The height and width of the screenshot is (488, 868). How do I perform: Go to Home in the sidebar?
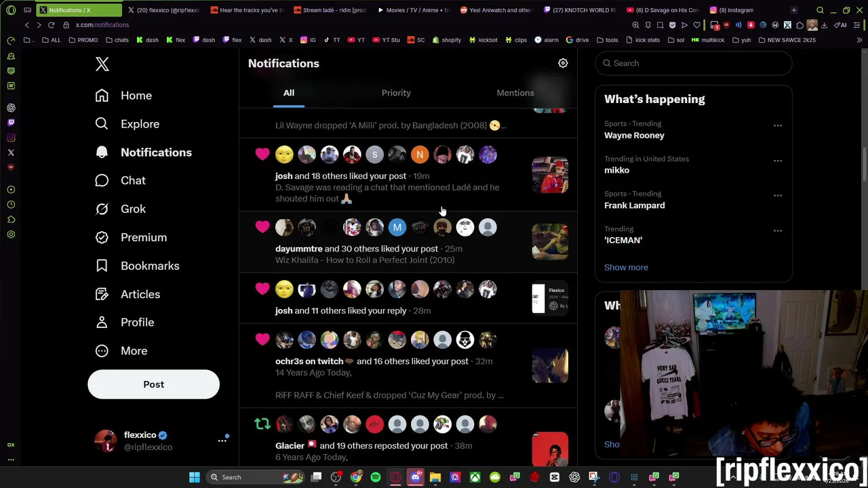click(123, 96)
